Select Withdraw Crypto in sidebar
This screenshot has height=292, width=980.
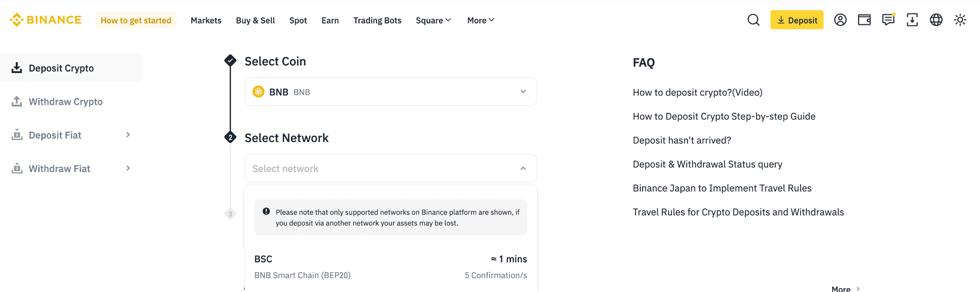coord(66,102)
